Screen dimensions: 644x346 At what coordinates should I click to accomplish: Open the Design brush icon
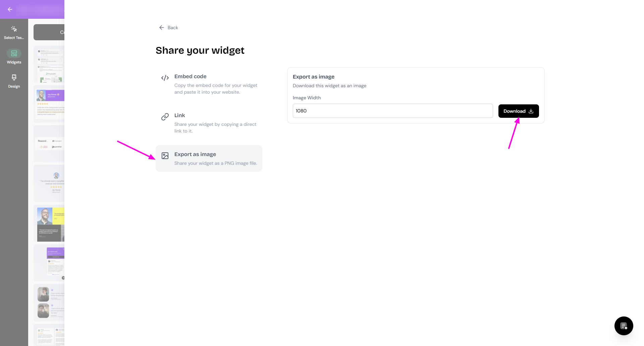pyautogui.click(x=14, y=78)
